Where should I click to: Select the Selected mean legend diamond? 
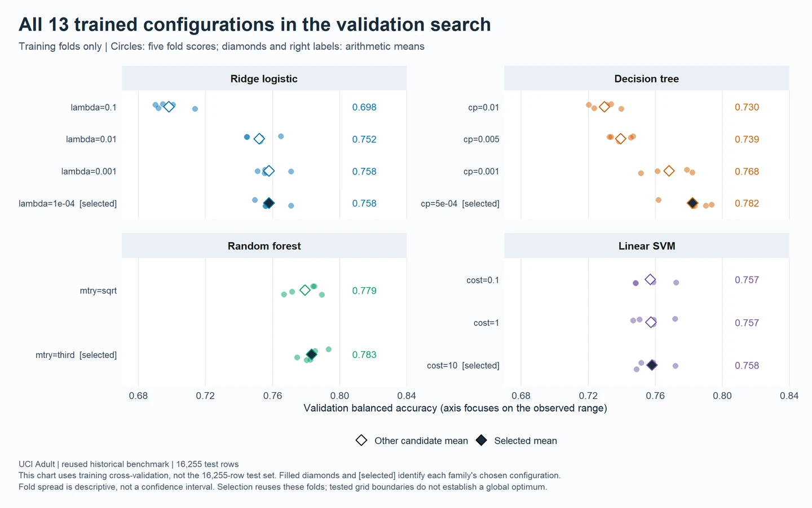click(481, 440)
